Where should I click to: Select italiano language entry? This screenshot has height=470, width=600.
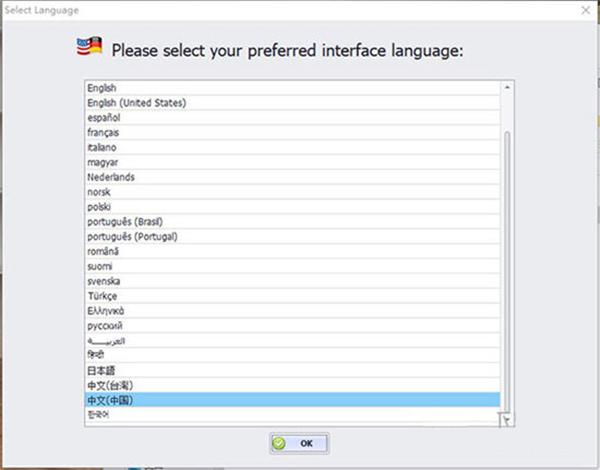tap(292, 147)
